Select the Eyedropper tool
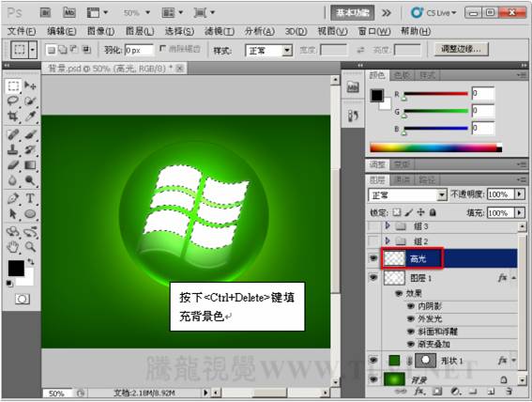 [x=30, y=116]
